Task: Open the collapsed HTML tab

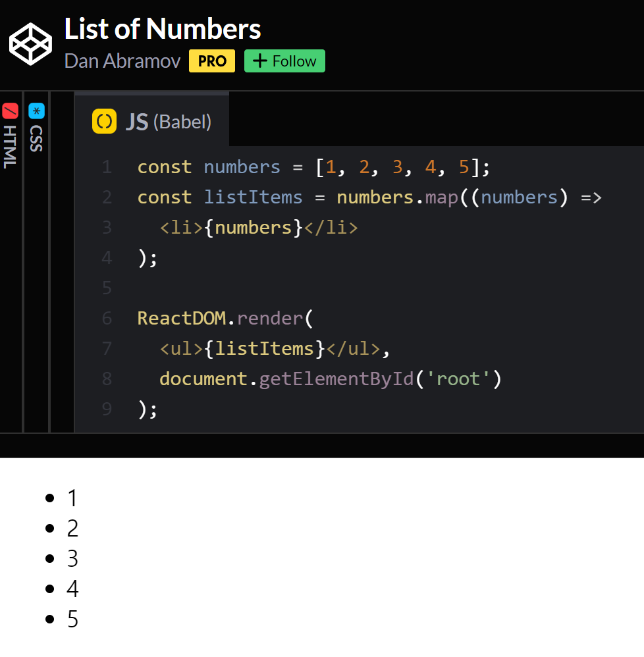Action: [10, 136]
